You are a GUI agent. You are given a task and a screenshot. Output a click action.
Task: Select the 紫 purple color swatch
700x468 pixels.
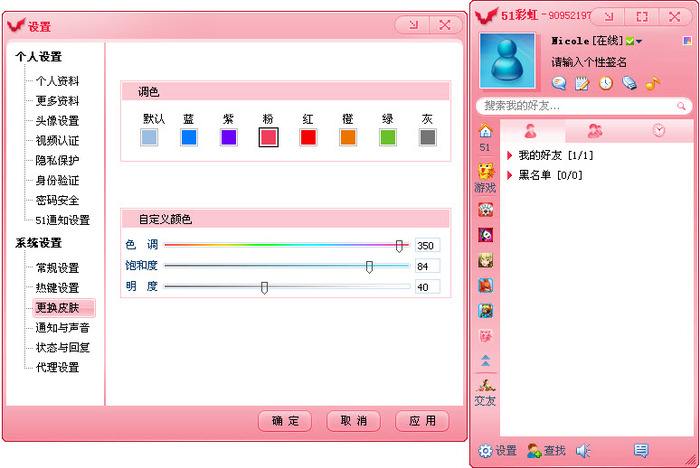pos(229,137)
